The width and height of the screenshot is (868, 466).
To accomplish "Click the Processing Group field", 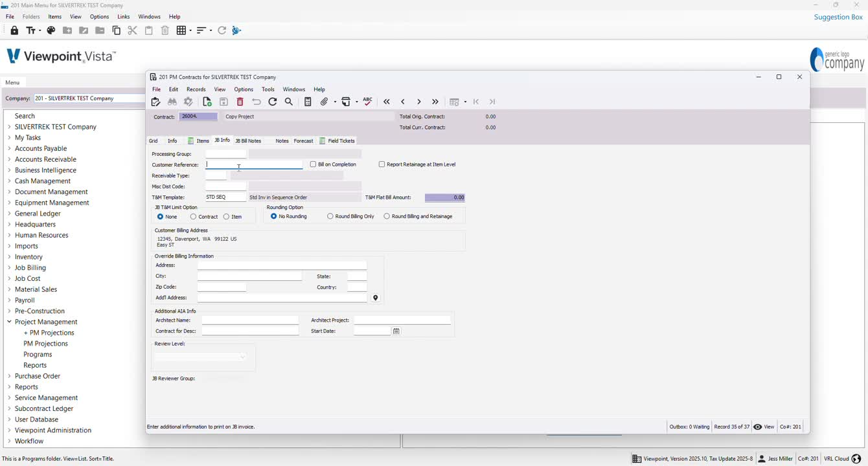I will (226, 154).
